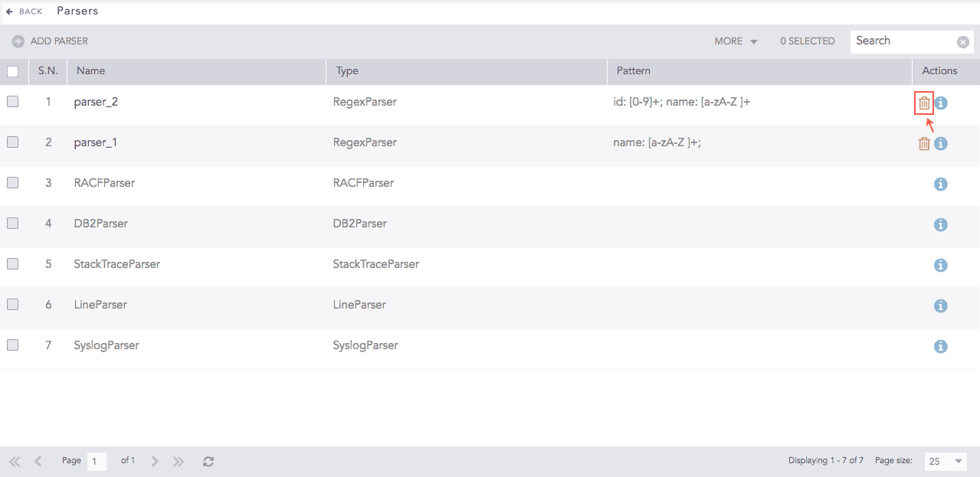Image resolution: width=980 pixels, height=477 pixels.
Task: Click inside the page number input field
Action: (x=97, y=460)
